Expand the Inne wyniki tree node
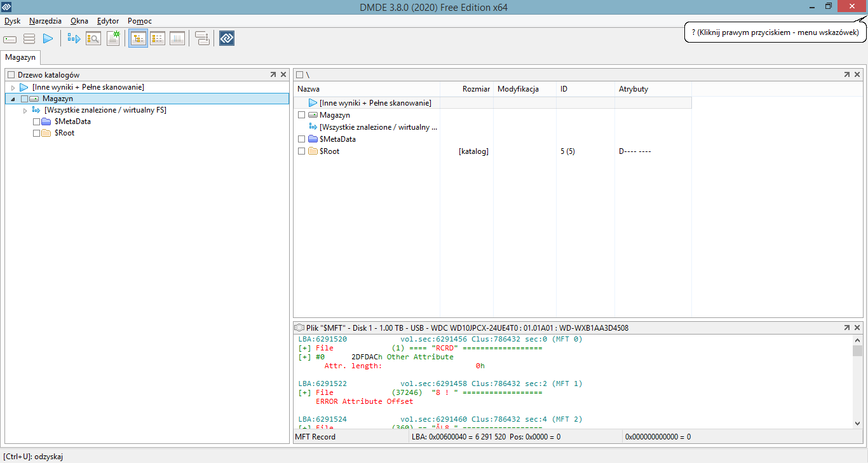 13,87
